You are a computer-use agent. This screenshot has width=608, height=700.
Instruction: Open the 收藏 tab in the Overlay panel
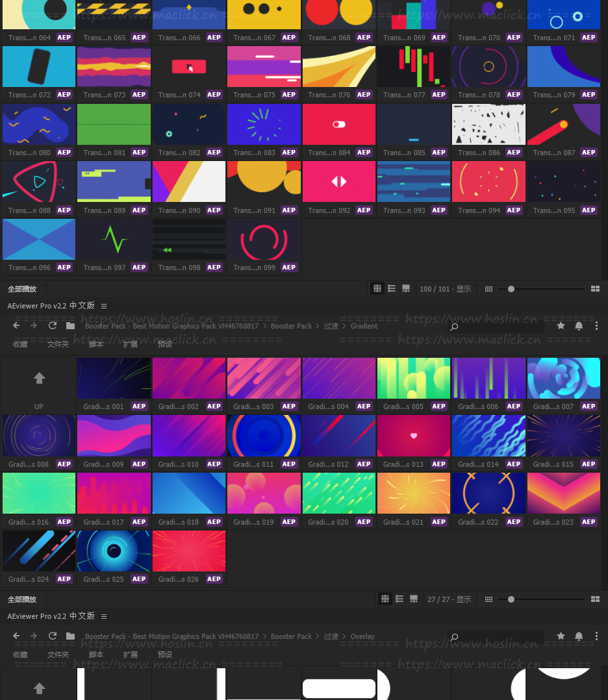[20, 655]
